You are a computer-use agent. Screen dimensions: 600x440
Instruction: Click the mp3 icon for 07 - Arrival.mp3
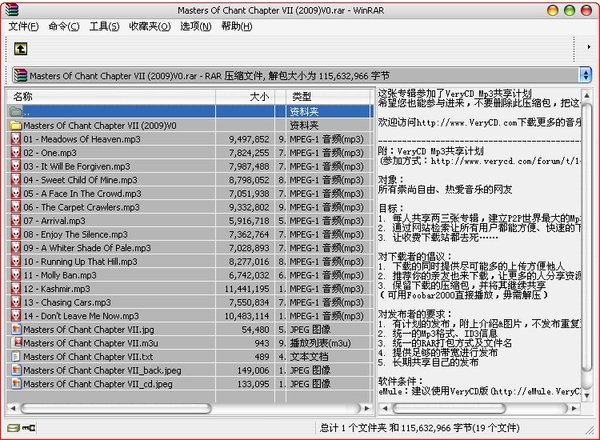pyautogui.click(x=16, y=220)
